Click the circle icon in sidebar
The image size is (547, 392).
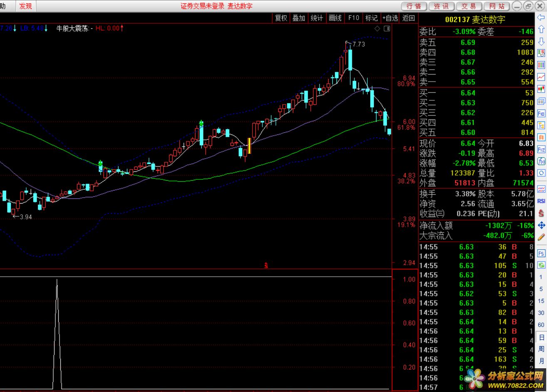pos(541,173)
